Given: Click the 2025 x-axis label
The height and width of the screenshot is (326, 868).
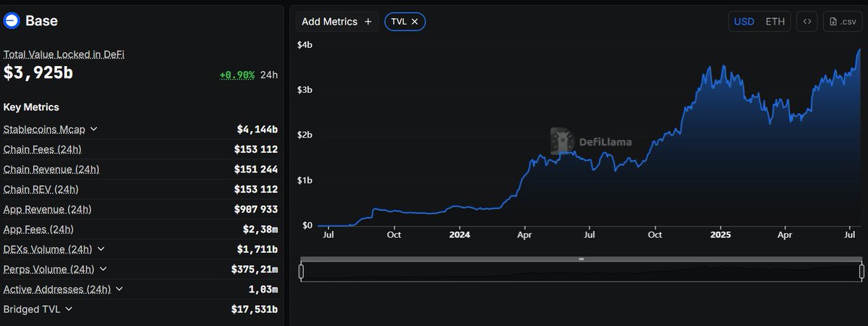Looking at the screenshot, I should pos(720,235).
